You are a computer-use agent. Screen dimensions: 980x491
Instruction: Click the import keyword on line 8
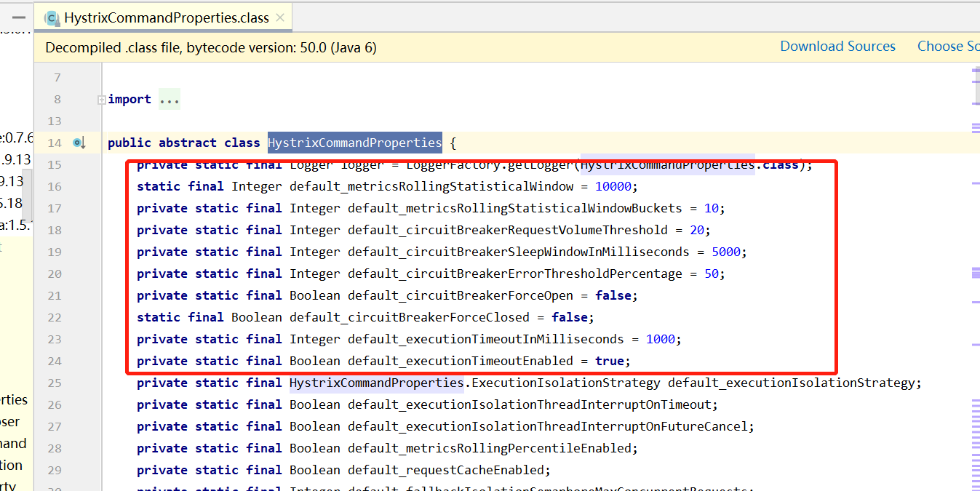click(x=130, y=100)
